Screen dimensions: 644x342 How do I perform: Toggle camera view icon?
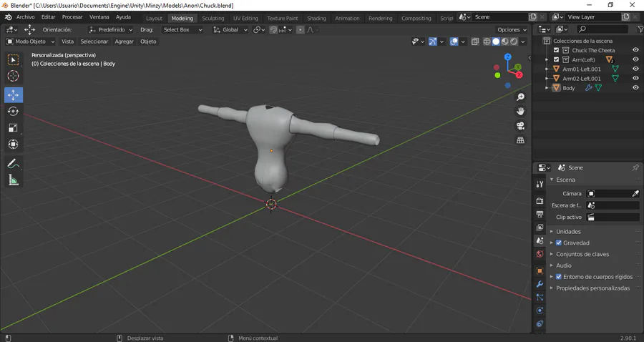[x=520, y=126]
